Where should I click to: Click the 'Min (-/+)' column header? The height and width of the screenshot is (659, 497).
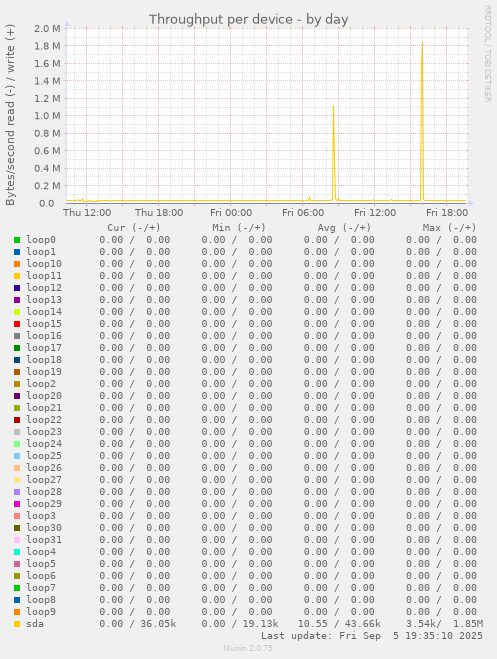pyautogui.click(x=239, y=228)
